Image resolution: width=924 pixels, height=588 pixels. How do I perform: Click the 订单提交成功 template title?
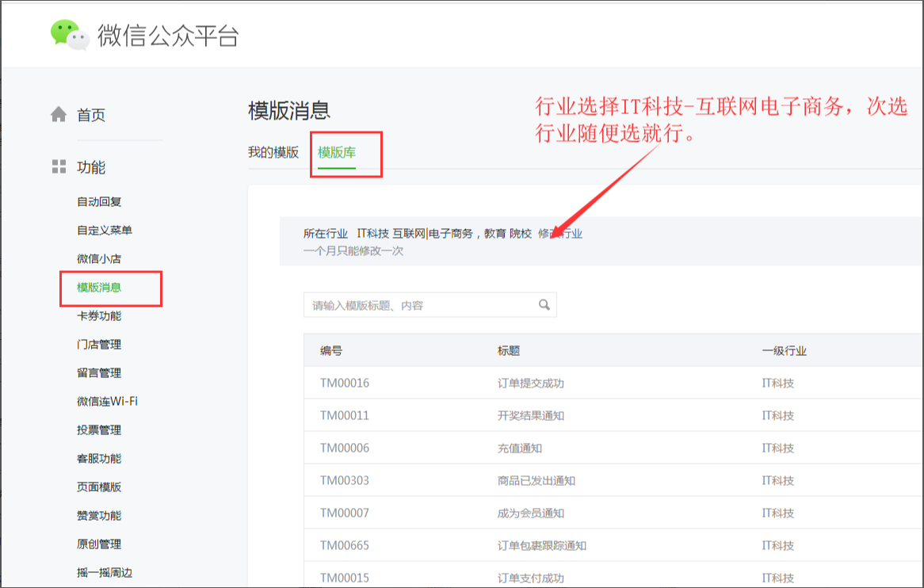pyautogui.click(x=530, y=383)
